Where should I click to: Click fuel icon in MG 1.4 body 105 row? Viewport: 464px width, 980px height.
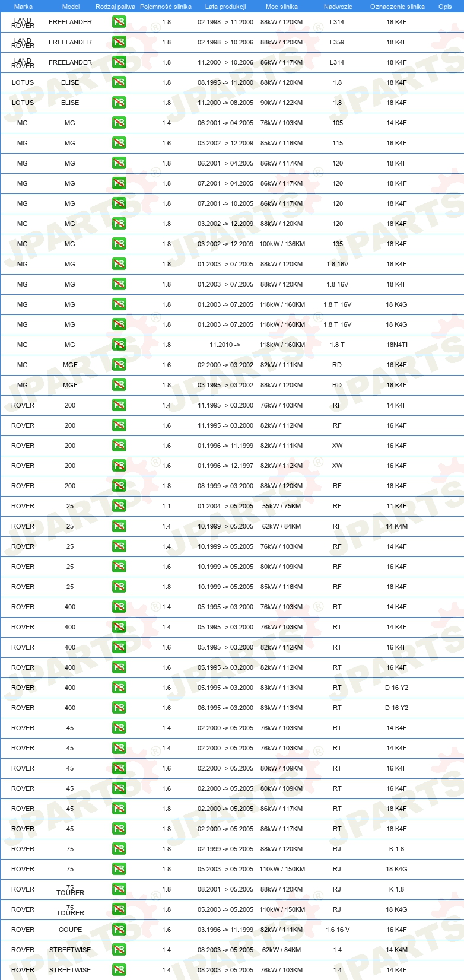point(119,123)
